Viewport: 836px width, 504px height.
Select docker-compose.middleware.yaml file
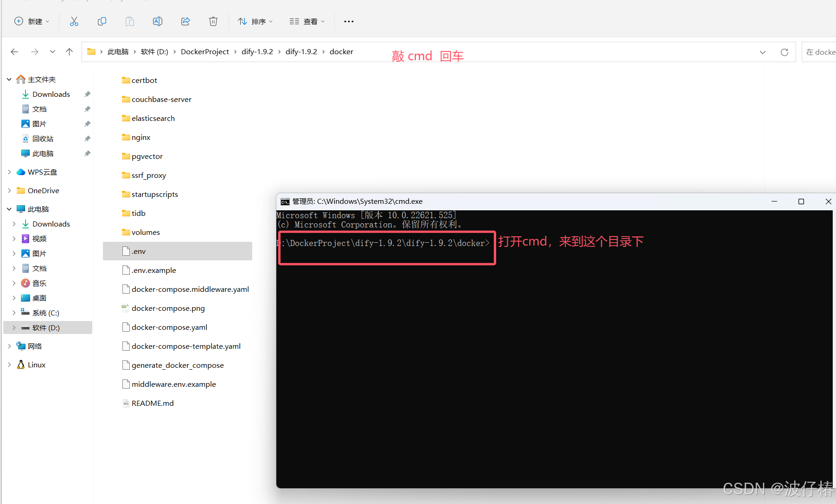coord(185,289)
